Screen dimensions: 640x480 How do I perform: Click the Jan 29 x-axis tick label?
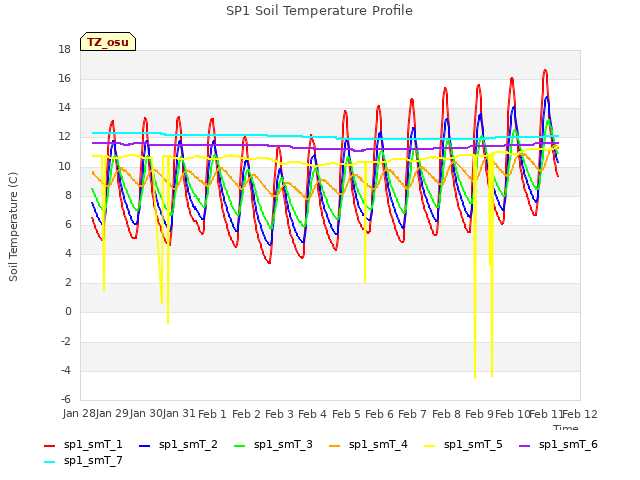click(112, 413)
